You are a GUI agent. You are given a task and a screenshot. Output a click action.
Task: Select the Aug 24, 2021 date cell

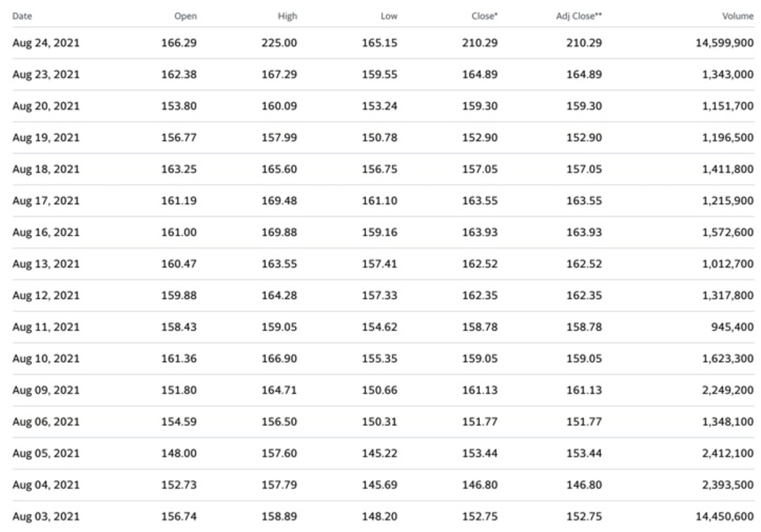46,43
